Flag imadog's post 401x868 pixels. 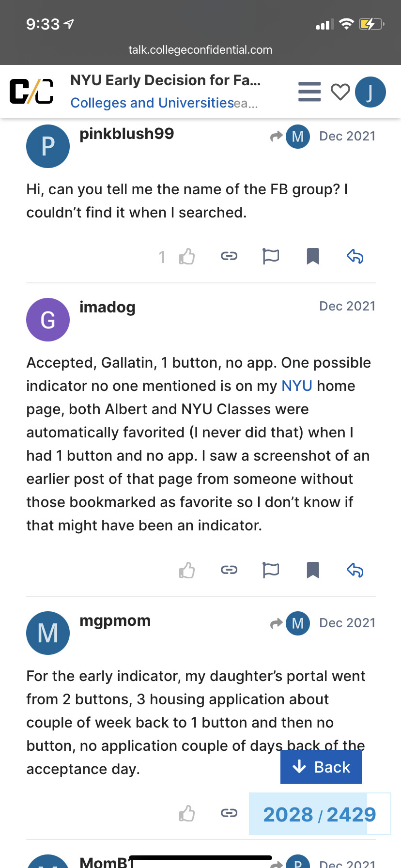(x=271, y=570)
